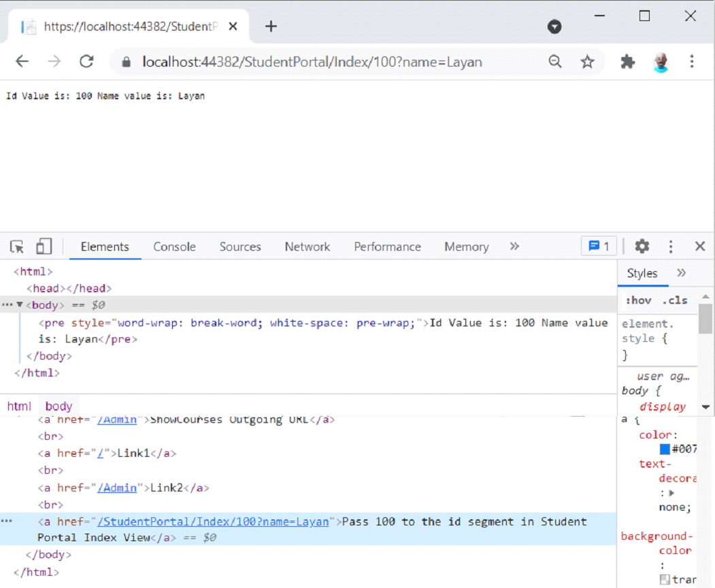
Task: Minimize the browser window
Action: pyautogui.click(x=599, y=16)
